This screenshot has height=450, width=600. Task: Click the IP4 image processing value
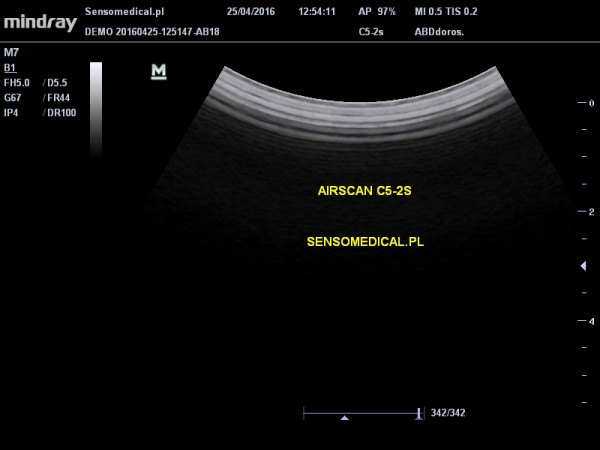11,113
